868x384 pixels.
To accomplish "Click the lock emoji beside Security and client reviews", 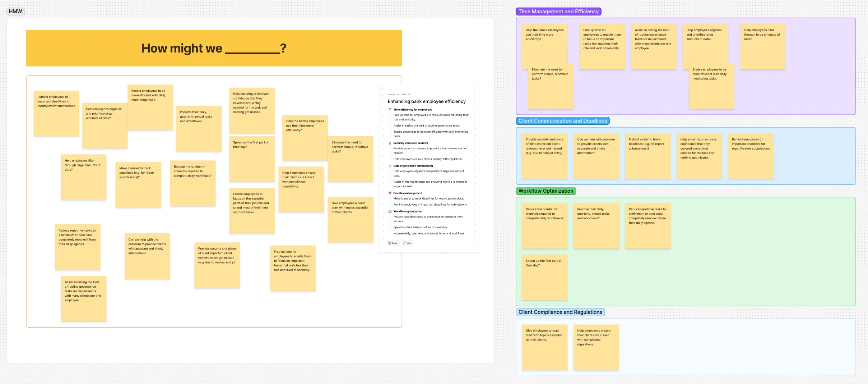I will 390,143.
